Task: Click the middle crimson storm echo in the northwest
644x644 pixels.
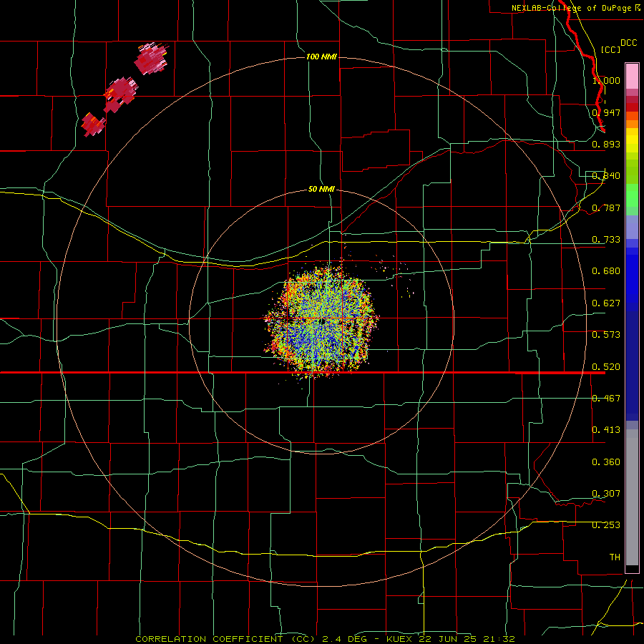Action: point(120,94)
